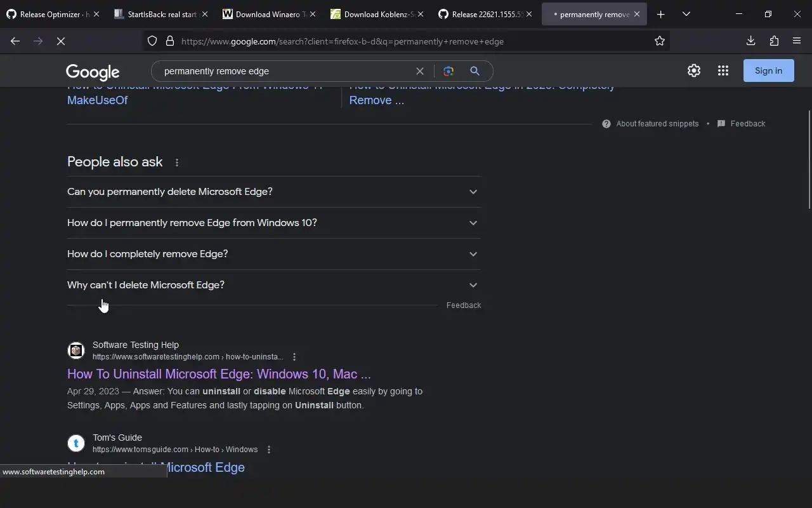This screenshot has width=812, height=508.
Task: Click About featured snippets help icon
Action: pyautogui.click(x=606, y=124)
